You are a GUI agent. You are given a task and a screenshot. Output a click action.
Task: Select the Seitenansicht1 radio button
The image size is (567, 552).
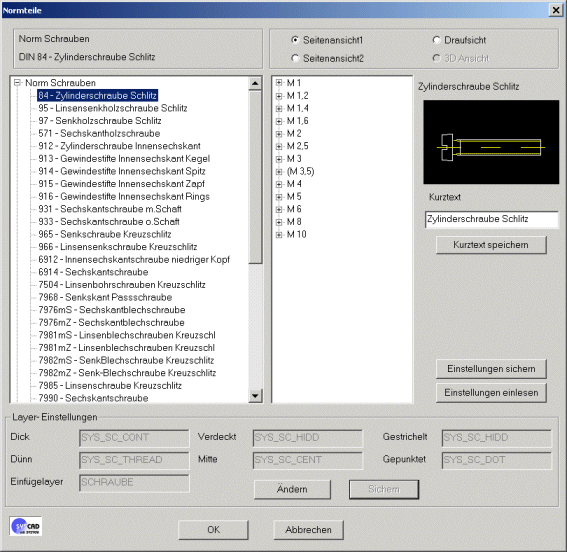295,40
